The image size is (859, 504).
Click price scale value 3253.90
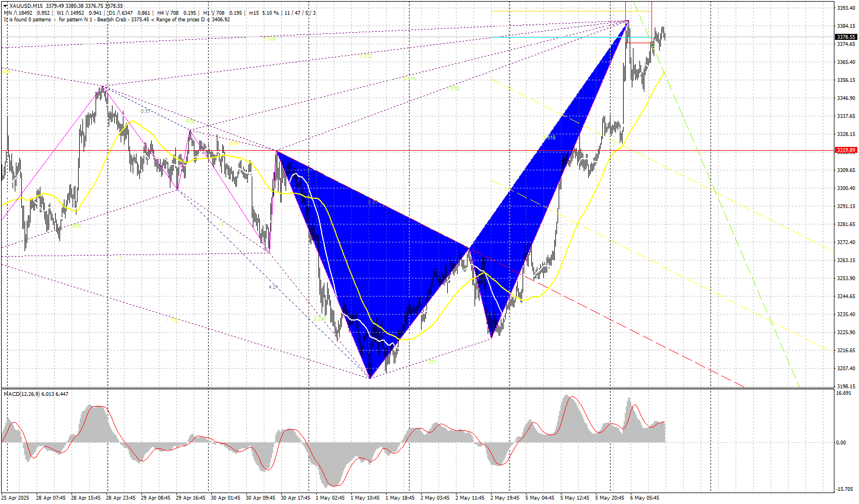tap(846, 278)
